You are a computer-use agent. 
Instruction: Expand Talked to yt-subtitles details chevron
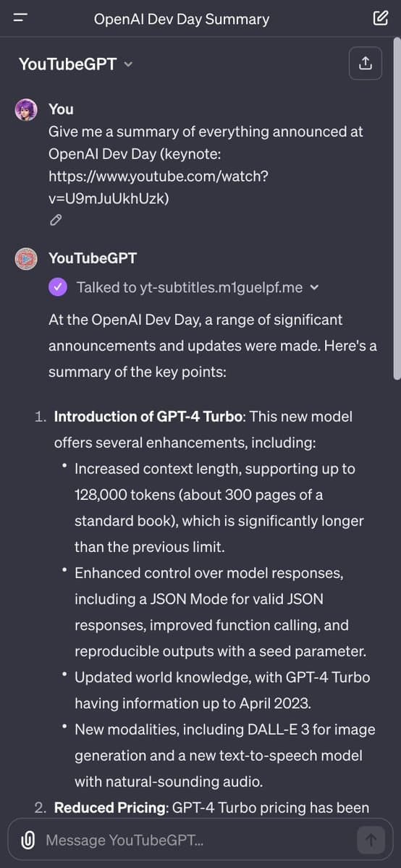point(313,287)
